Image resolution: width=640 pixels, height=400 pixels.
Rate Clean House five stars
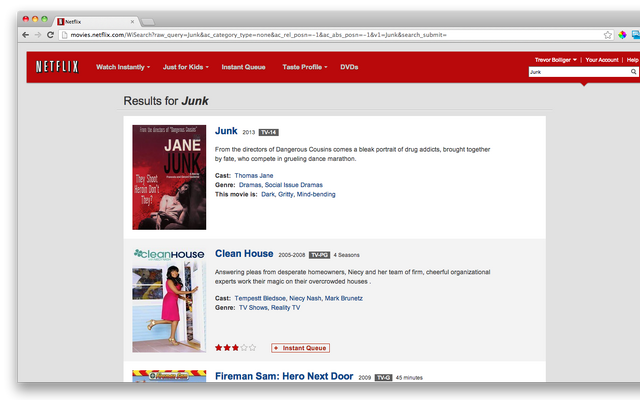tap(253, 348)
